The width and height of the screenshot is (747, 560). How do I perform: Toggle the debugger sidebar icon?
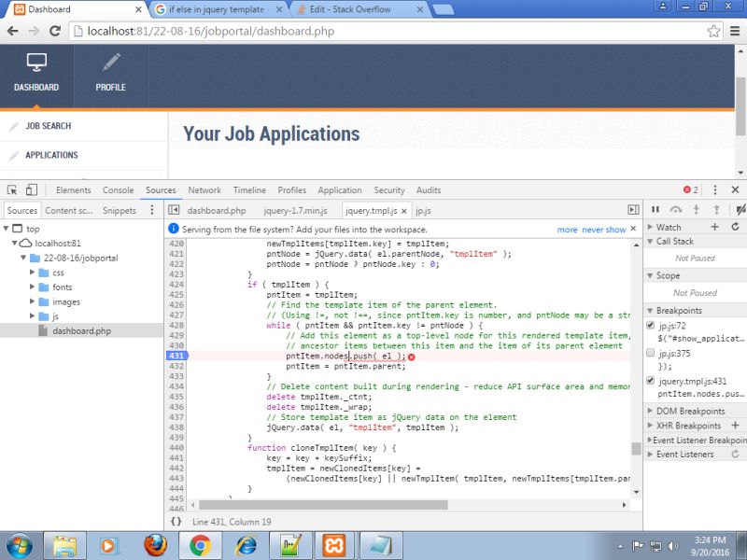click(x=633, y=210)
